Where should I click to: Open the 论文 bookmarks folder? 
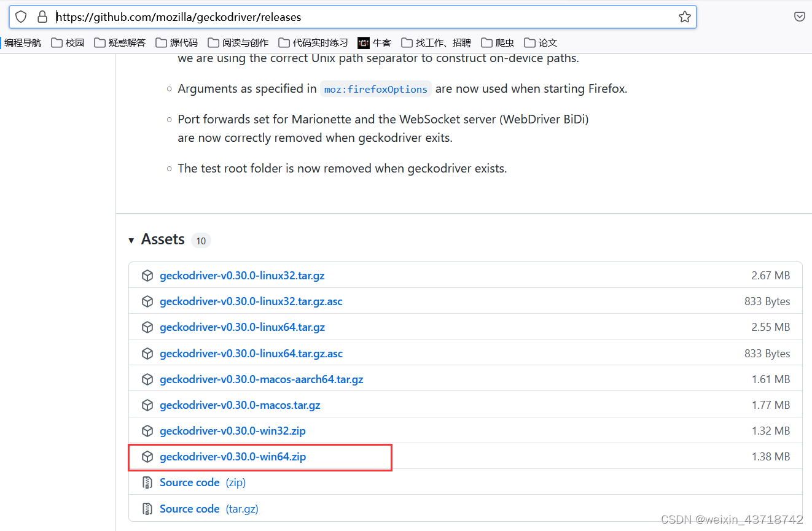pyautogui.click(x=541, y=42)
